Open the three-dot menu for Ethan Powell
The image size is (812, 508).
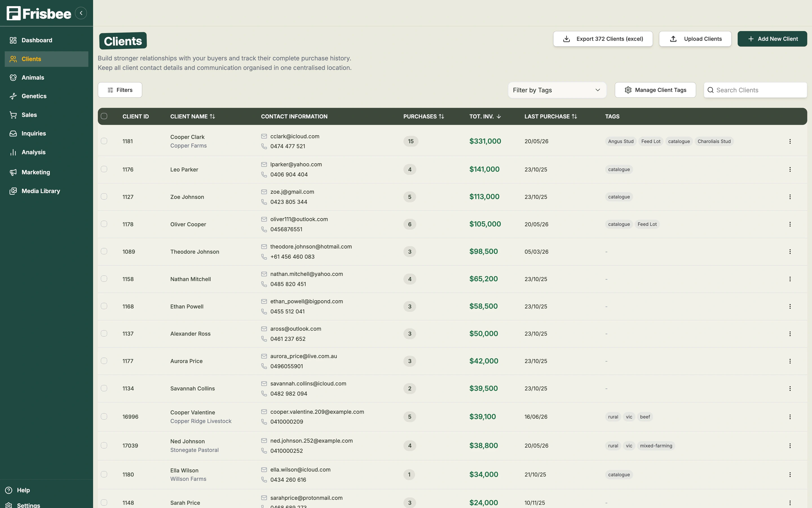[x=790, y=306]
